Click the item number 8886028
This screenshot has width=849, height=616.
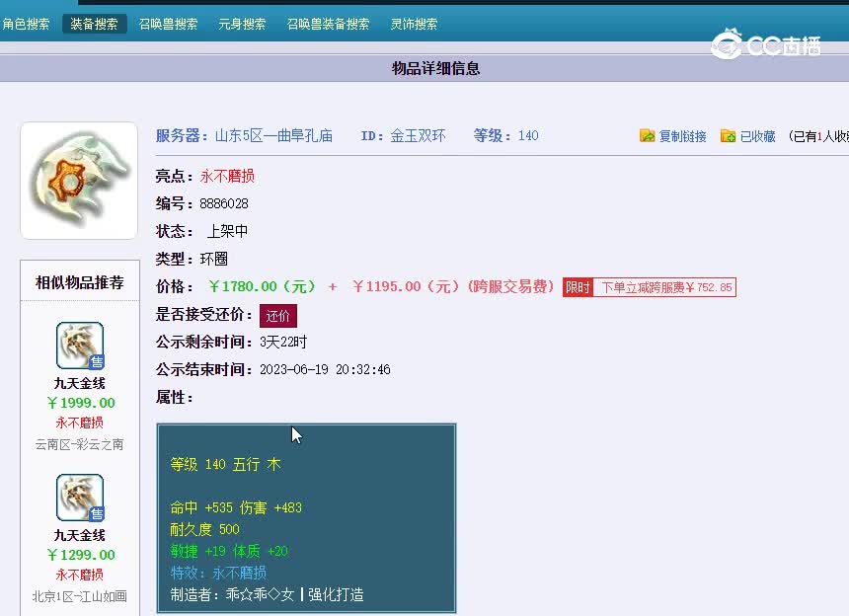pyautogui.click(x=224, y=203)
